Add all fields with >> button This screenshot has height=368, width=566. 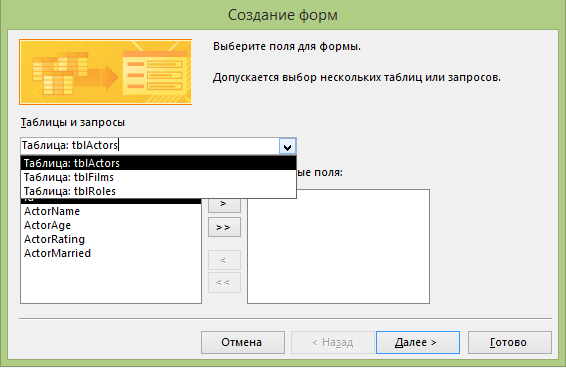[224, 227]
